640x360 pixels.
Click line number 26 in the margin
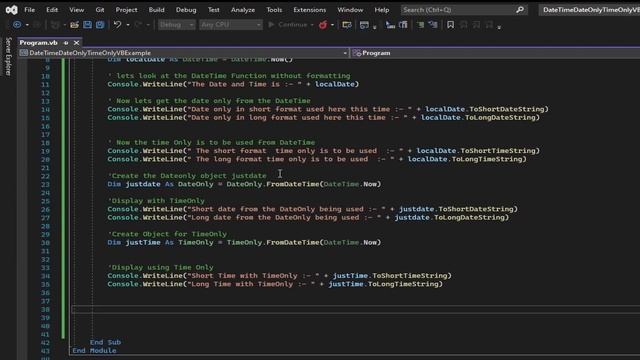[x=45, y=209]
